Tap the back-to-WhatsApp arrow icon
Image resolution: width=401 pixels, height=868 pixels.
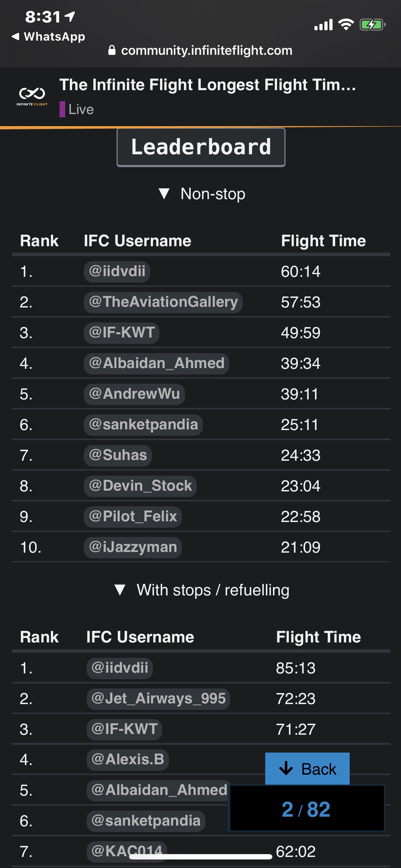15,37
